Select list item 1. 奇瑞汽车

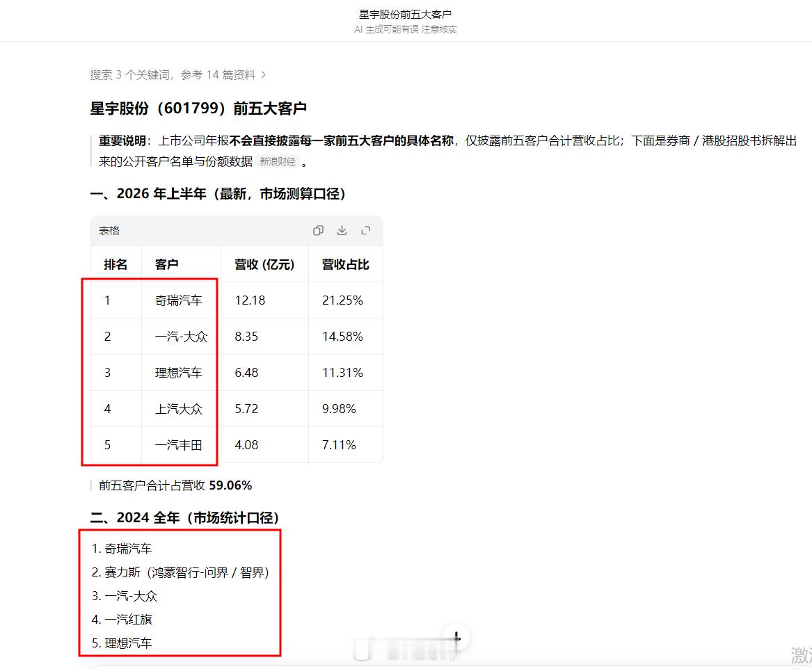click(122, 549)
